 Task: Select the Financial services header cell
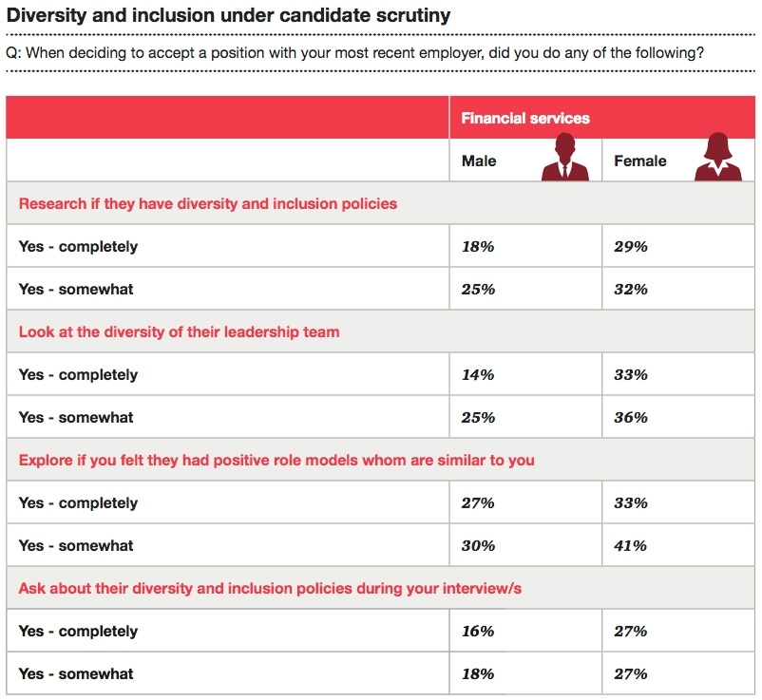click(x=525, y=119)
